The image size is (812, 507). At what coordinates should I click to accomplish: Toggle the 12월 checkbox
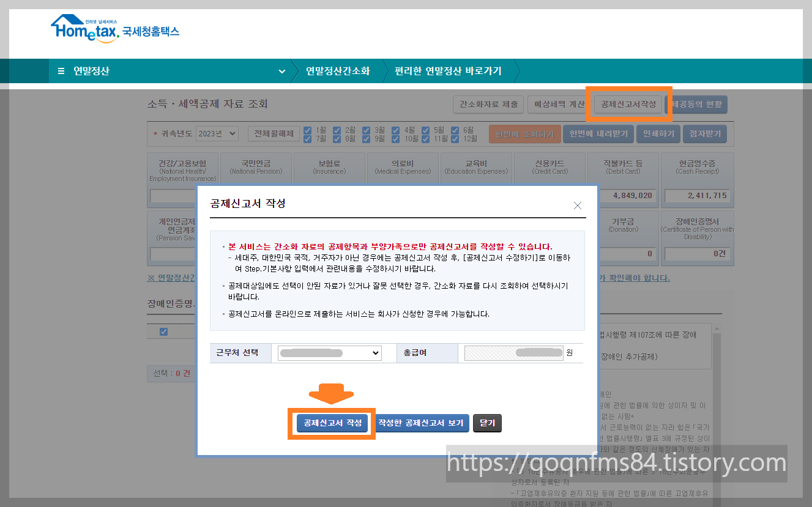pyautogui.click(x=455, y=138)
